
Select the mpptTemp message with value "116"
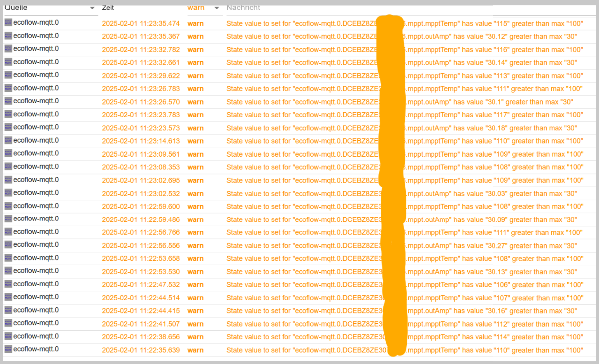pos(405,50)
